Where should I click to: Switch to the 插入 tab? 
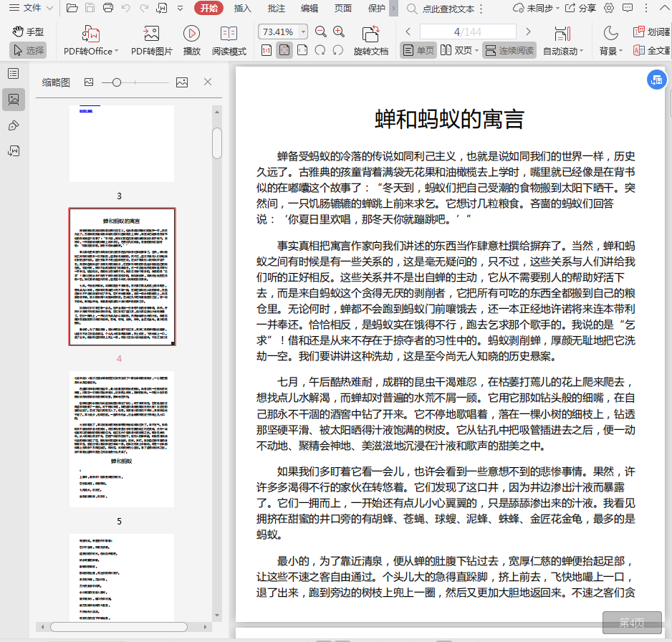(x=243, y=8)
